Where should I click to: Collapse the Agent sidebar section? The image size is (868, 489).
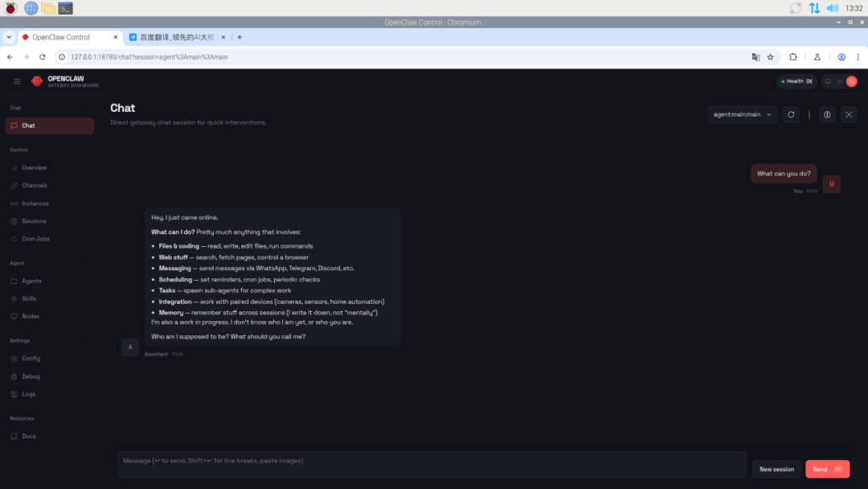(88, 263)
